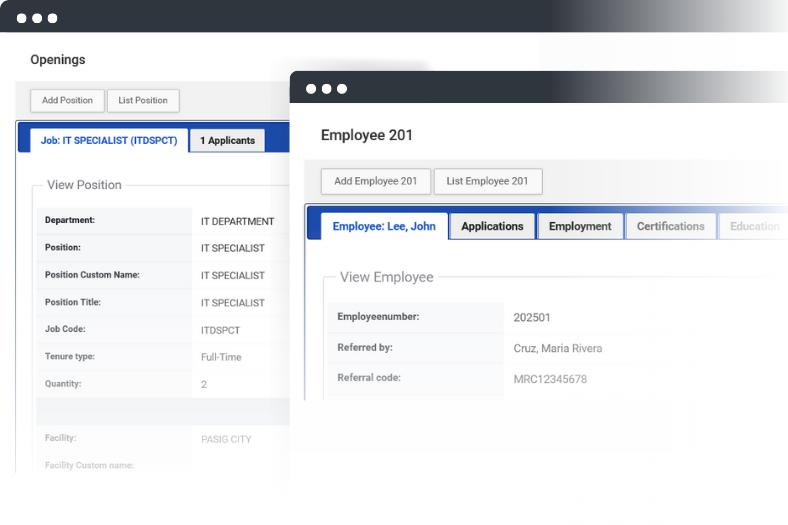Screen dimensions: 788x525
Task: Click the Add Position button
Action: [67, 100]
